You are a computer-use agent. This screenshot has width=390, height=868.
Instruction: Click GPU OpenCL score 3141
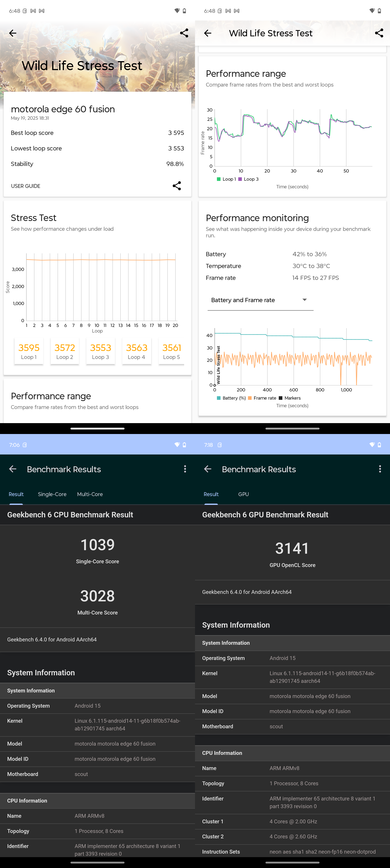pos(292,548)
